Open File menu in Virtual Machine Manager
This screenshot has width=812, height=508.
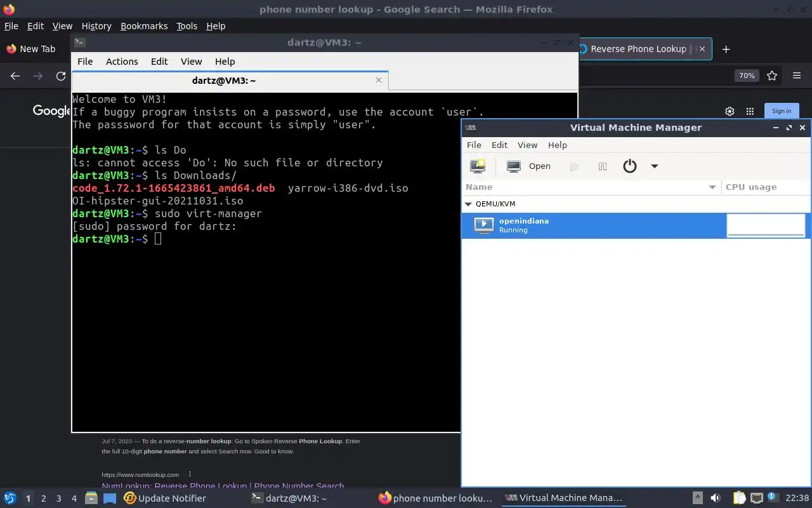(x=474, y=145)
